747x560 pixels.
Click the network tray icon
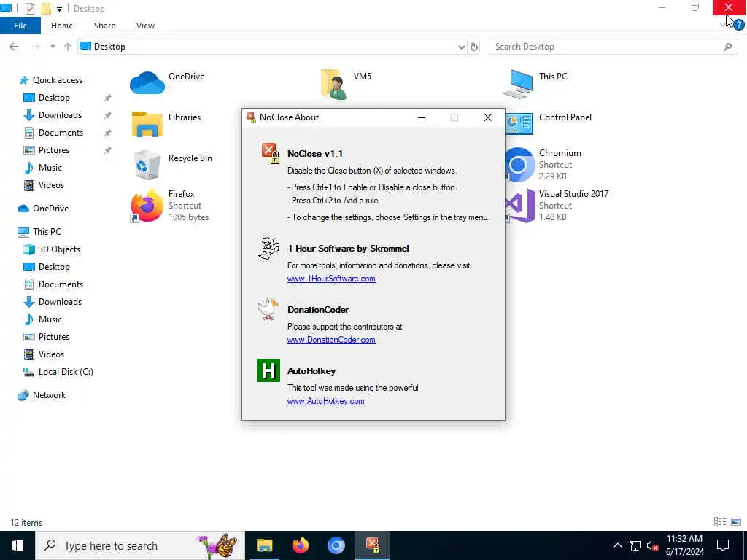click(x=635, y=545)
